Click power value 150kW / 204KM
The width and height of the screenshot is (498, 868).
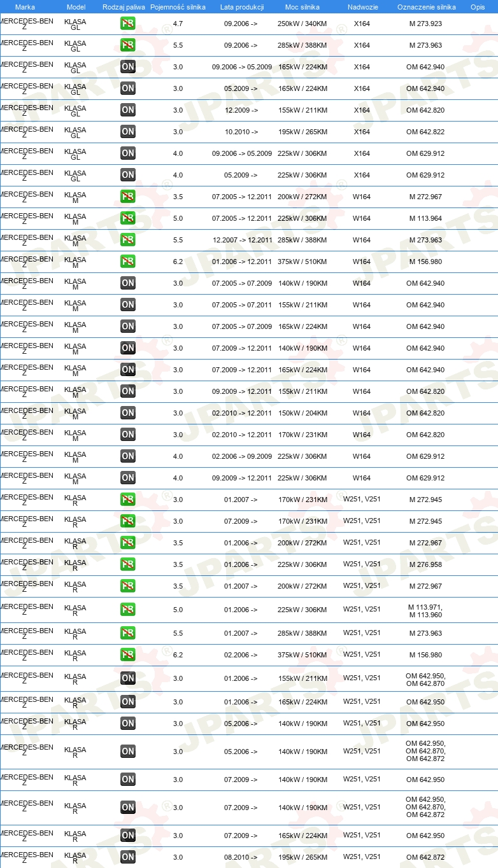tap(302, 413)
